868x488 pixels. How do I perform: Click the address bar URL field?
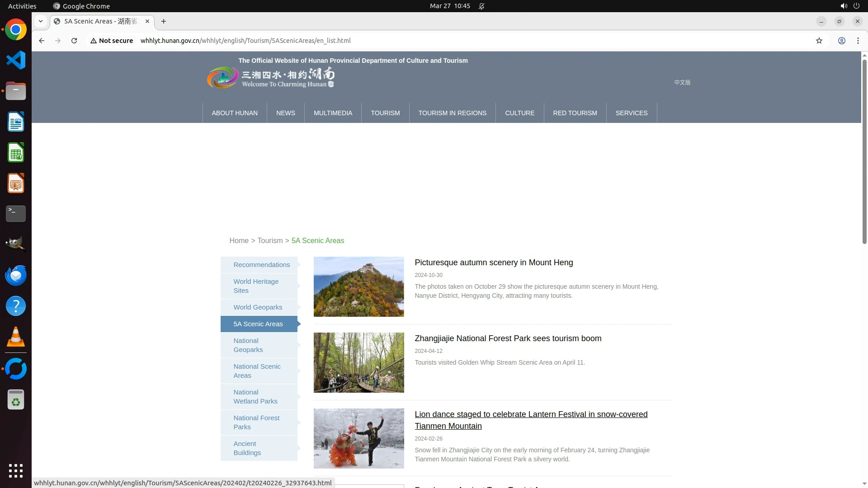pos(407,41)
